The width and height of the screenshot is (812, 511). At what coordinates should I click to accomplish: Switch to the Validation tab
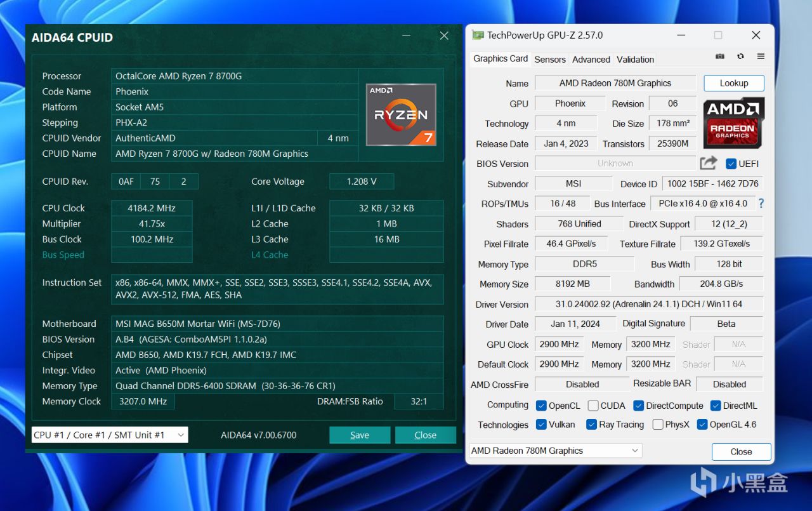[635, 59]
